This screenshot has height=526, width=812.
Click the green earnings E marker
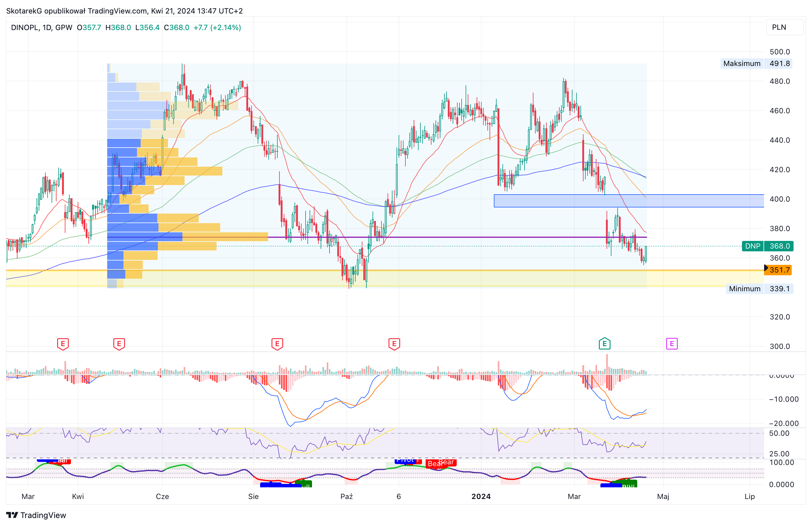(x=604, y=344)
